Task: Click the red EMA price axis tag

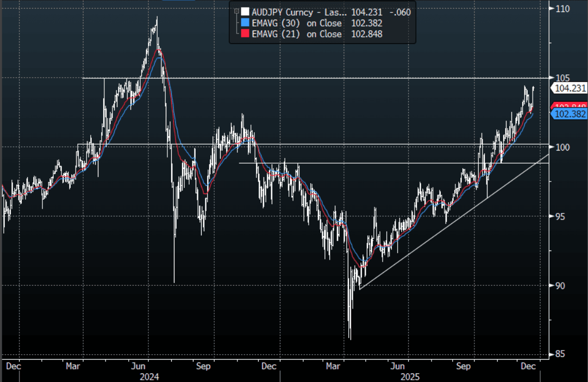Action: 569,106
